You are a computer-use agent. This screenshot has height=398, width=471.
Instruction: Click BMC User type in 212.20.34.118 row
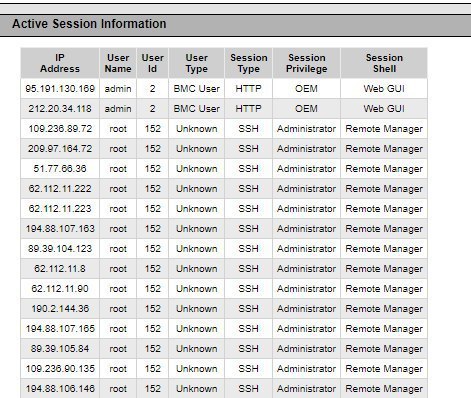pos(197,109)
